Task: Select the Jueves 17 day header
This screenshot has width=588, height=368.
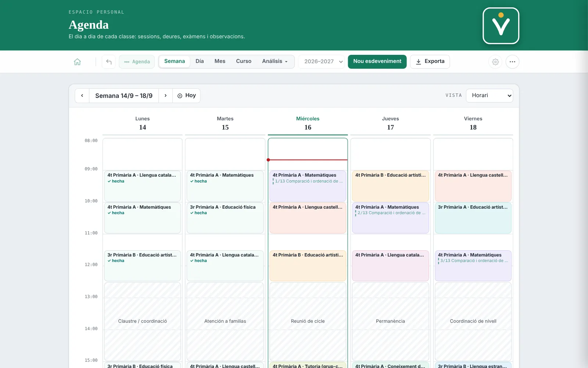Action: click(x=391, y=123)
